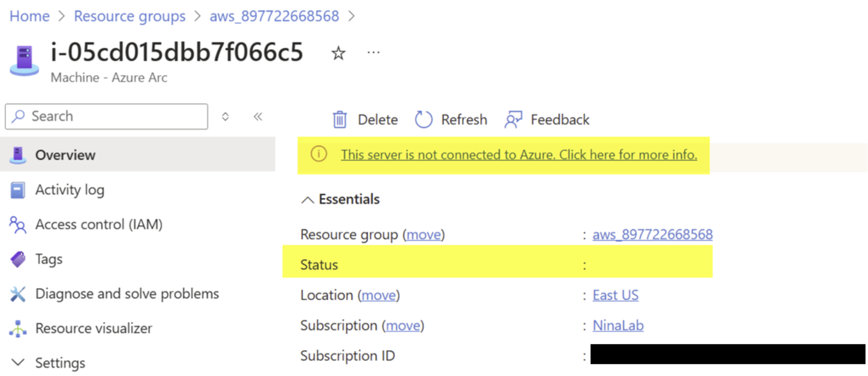Go to Home breadcrumb
Viewport: 868px width, 376px height.
(29, 16)
